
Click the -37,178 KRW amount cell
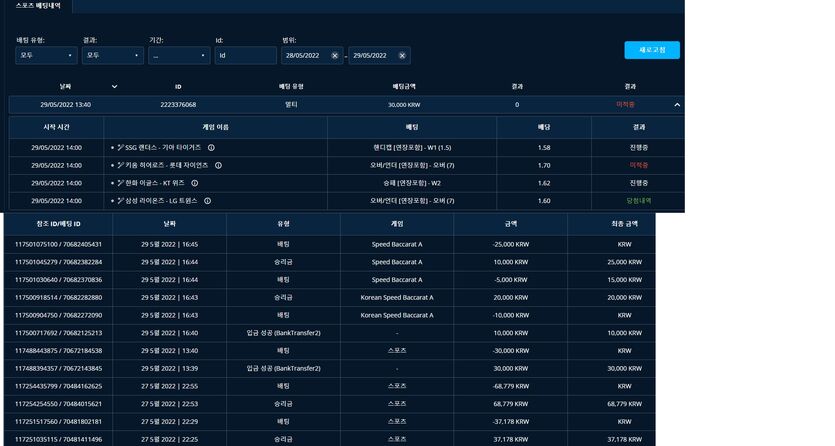point(510,422)
